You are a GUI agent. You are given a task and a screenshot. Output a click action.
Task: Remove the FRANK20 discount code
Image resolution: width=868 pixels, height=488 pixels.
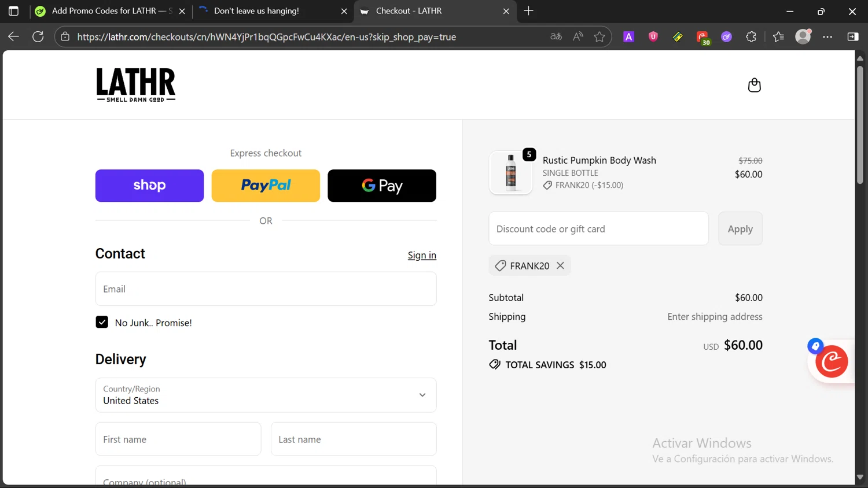coord(560,265)
